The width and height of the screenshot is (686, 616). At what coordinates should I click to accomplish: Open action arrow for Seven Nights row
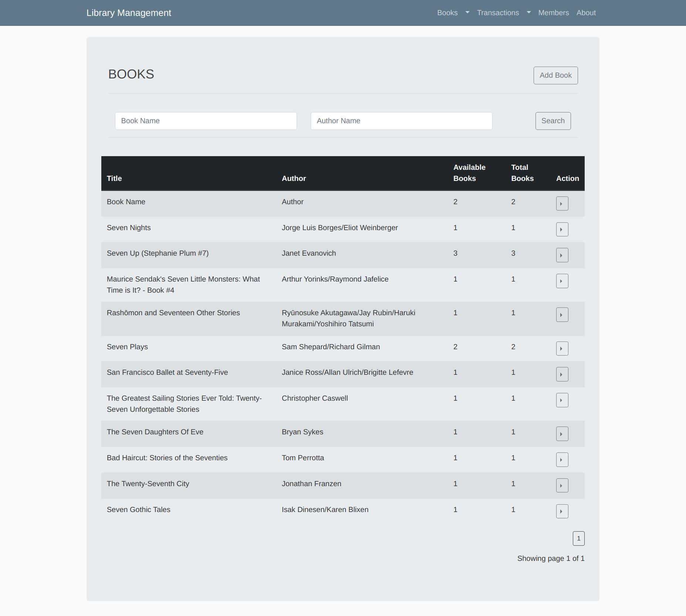562,229
